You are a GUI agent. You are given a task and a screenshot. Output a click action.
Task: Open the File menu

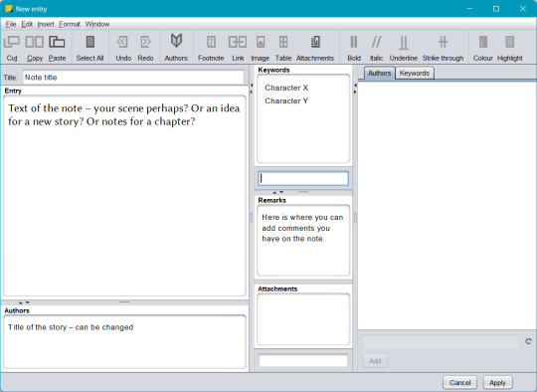tap(11, 24)
